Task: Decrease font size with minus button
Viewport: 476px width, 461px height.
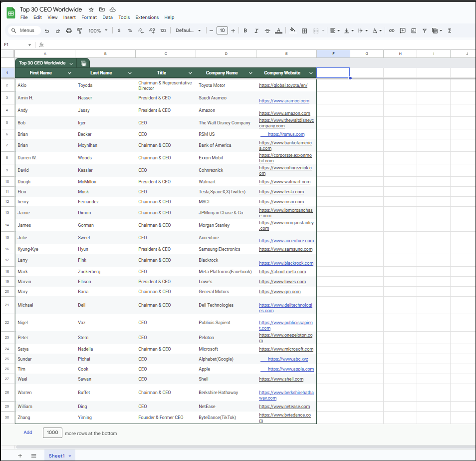Action: [x=211, y=30]
